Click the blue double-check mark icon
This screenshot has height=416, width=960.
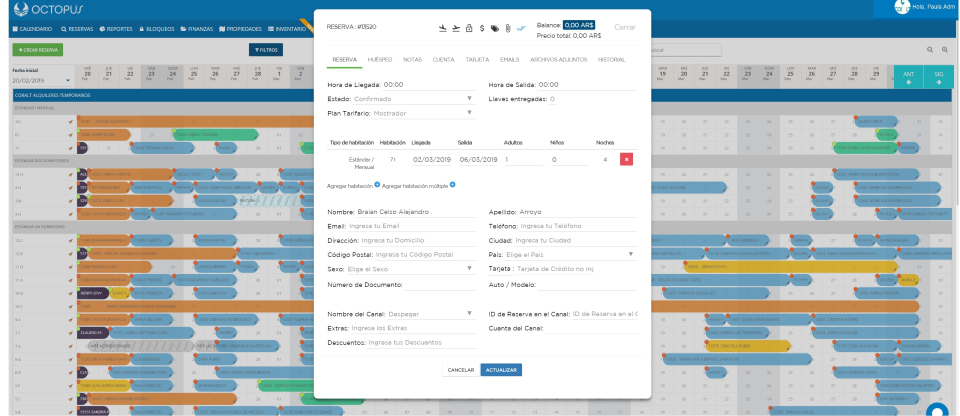tap(520, 27)
